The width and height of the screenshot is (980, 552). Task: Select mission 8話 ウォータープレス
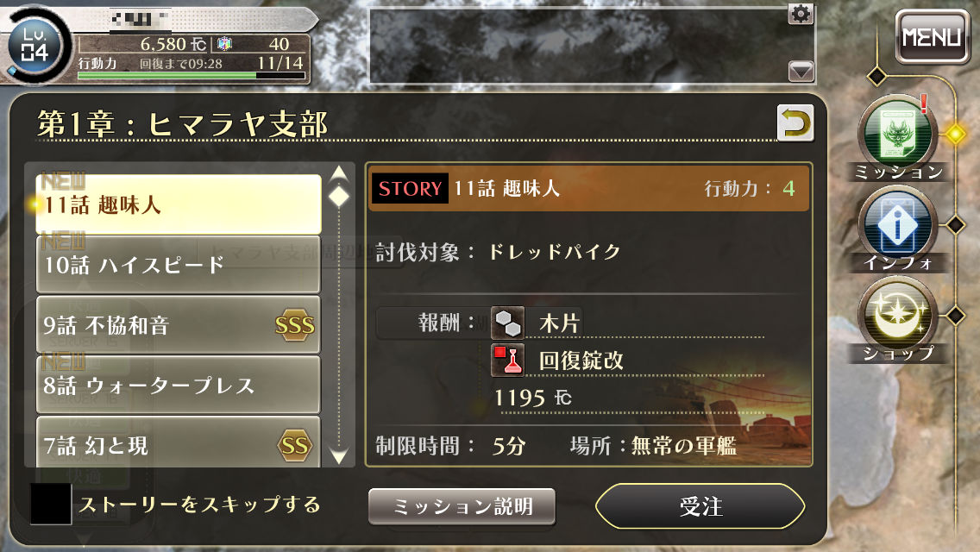(x=179, y=385)
